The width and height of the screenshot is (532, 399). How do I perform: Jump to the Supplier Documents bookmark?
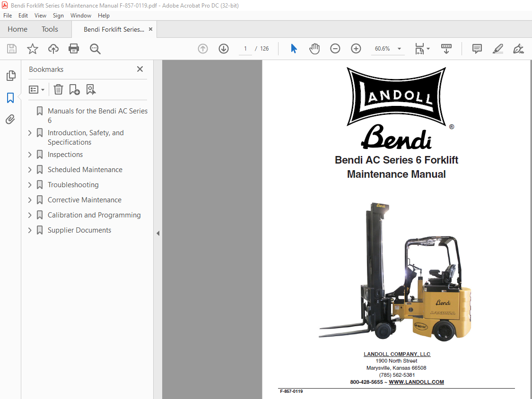click(79, 230)
